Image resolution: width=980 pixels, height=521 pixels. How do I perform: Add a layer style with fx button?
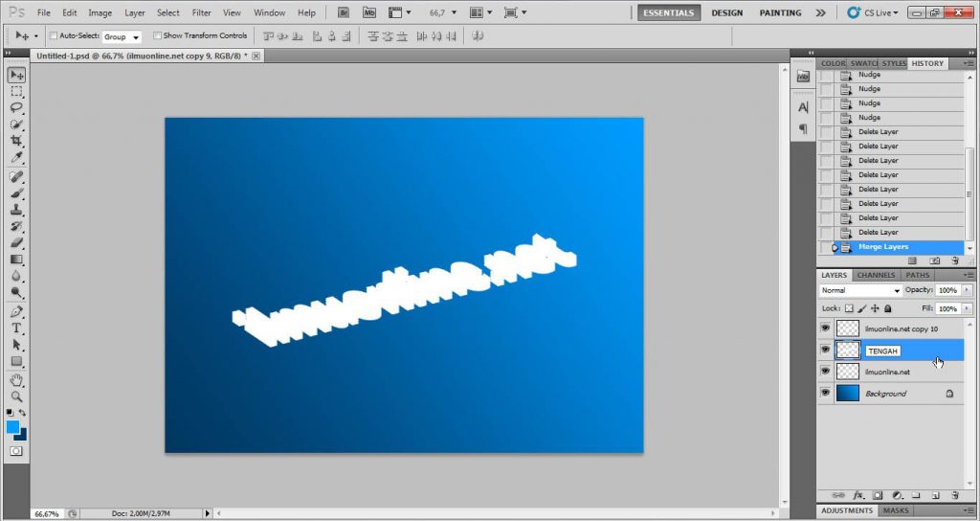click(x=858, y=495)
